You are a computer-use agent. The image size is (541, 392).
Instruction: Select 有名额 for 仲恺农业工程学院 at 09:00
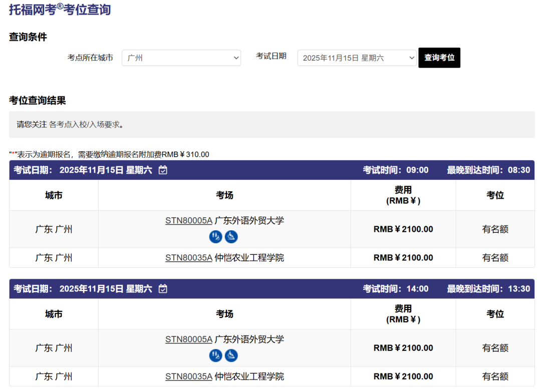point(495,258)
